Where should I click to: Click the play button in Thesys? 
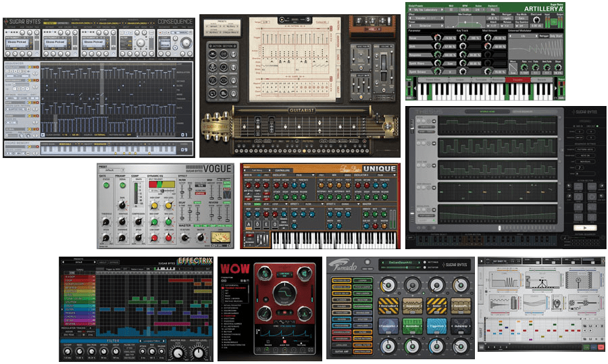pos(585,228)
